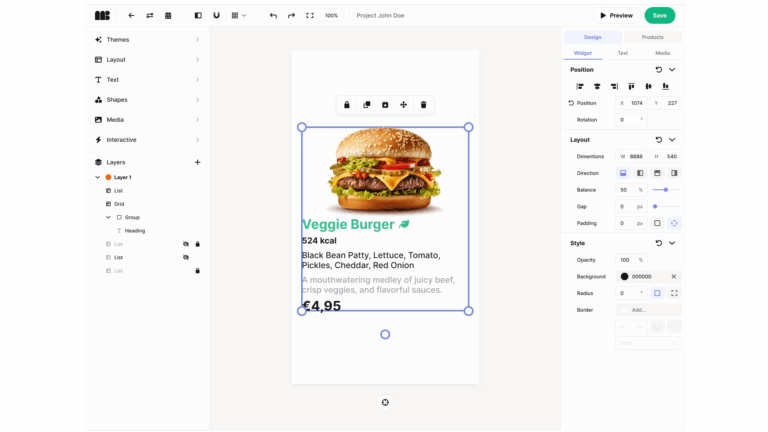Delete the widget with trash icon
The width and height of the screenshot is (768, 432).
(424, 105)
